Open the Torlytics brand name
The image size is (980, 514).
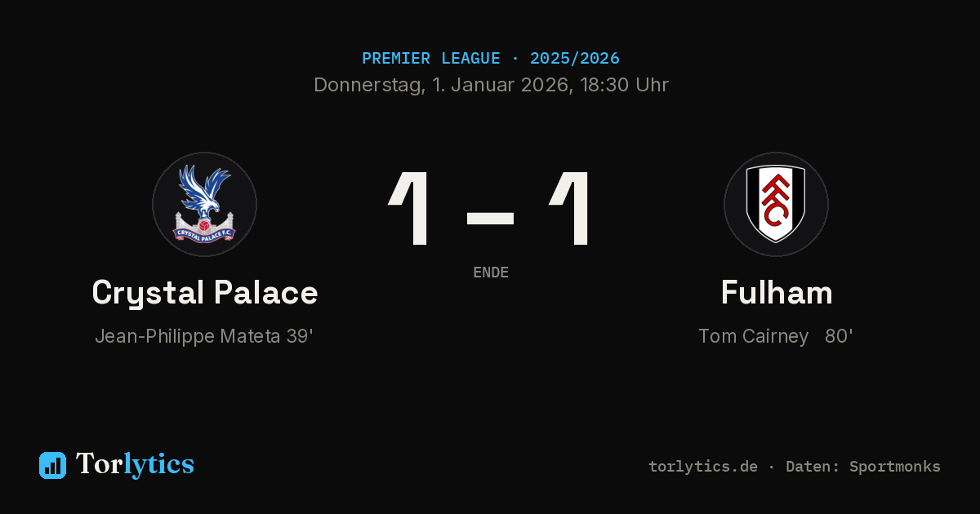[x=135, y=464]
